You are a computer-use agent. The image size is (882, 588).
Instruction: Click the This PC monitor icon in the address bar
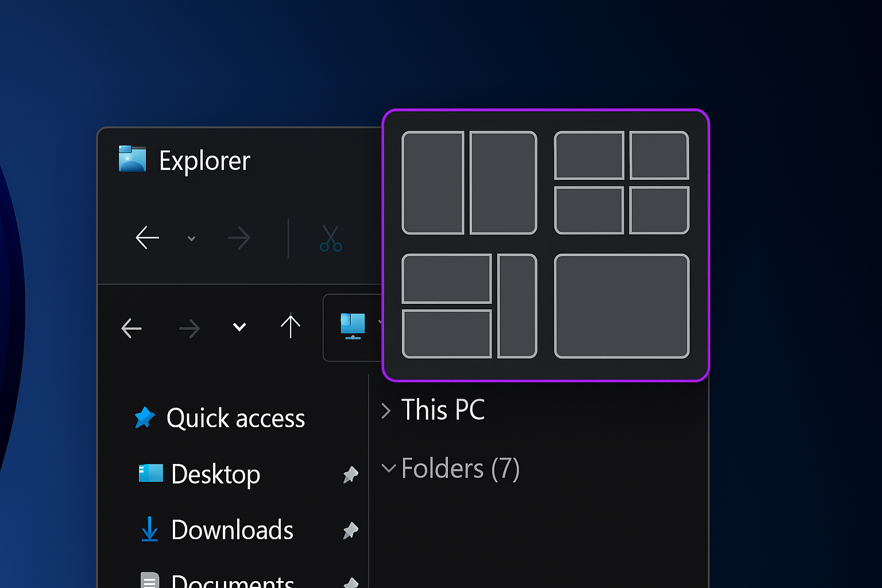click(353, 326)
